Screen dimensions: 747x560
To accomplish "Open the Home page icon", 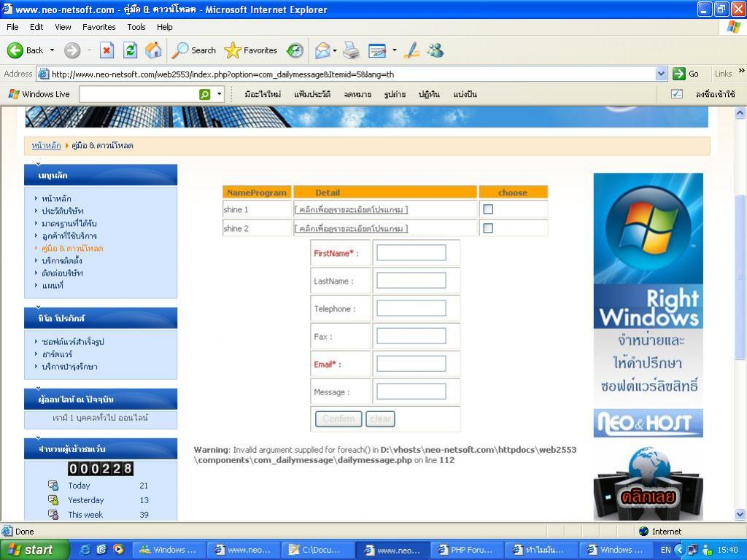I will 153,50.
